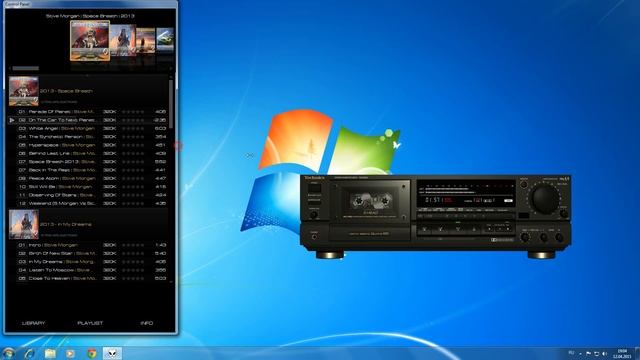Click the second transport button on the deck

[441, 229]
